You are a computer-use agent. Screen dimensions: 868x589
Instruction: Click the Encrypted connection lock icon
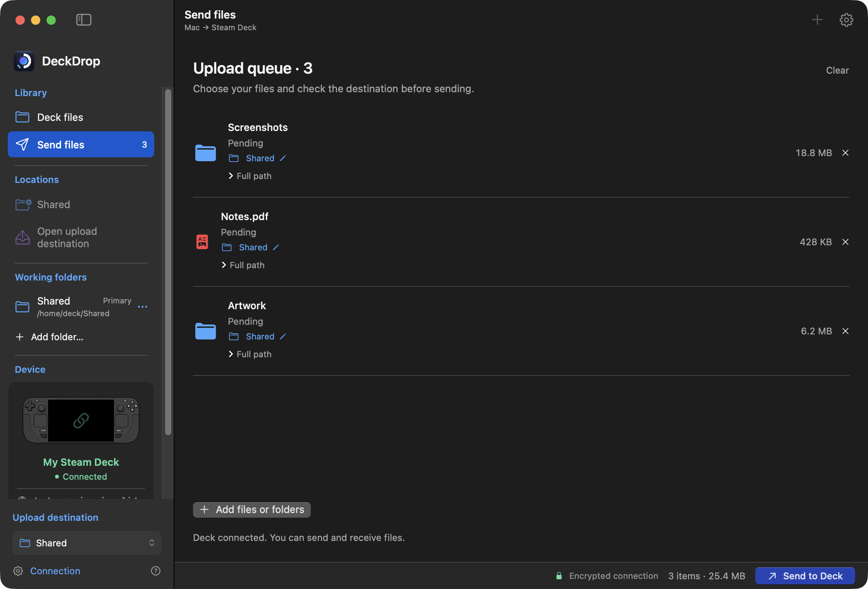559,576
